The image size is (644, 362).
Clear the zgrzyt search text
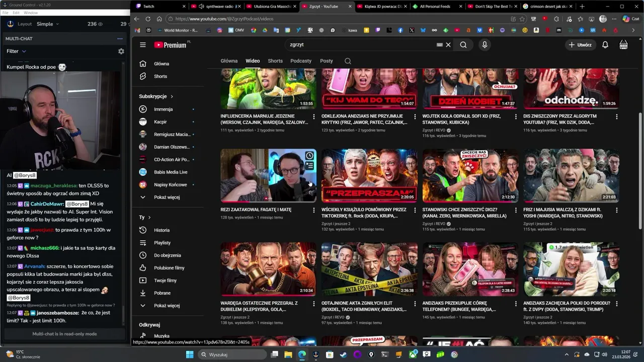448,45
